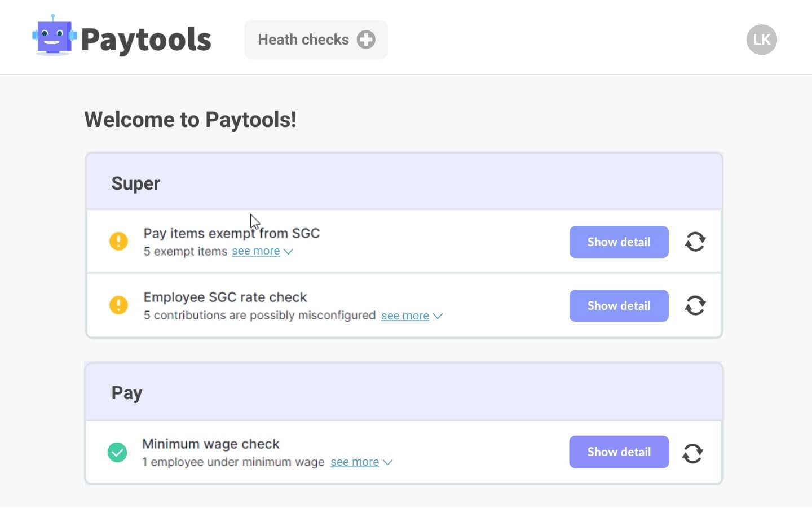The width and height of the screenshot is (812, 508).
Task: Select the see more chevron arrow under SGC rate check
Action: tap(438, 316)
